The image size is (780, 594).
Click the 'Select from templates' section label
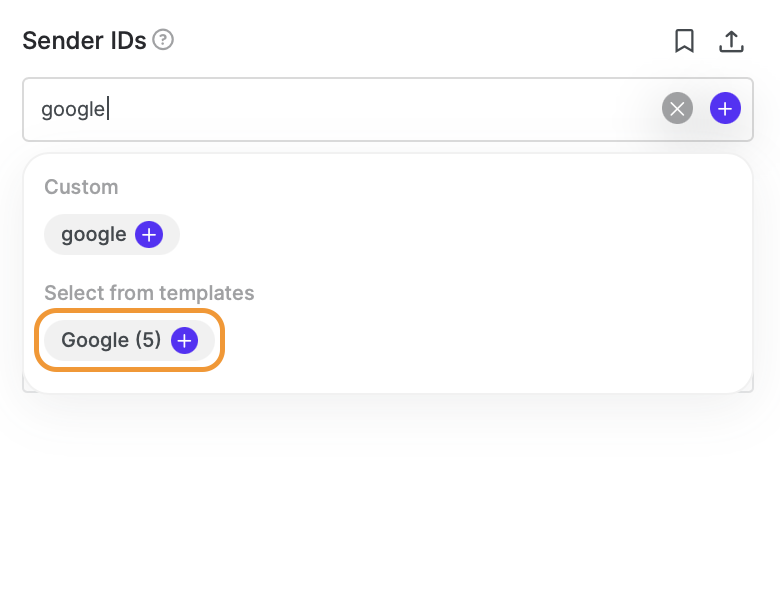pos(149,293)
